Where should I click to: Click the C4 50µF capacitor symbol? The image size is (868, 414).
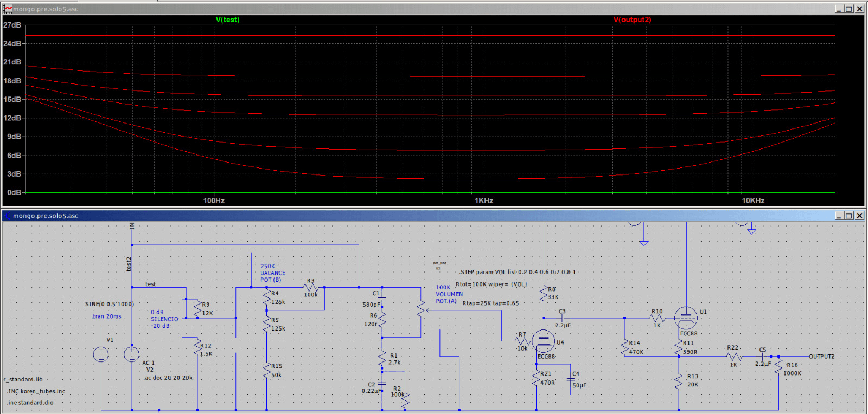pyautogui.click(x=571, y=380)
